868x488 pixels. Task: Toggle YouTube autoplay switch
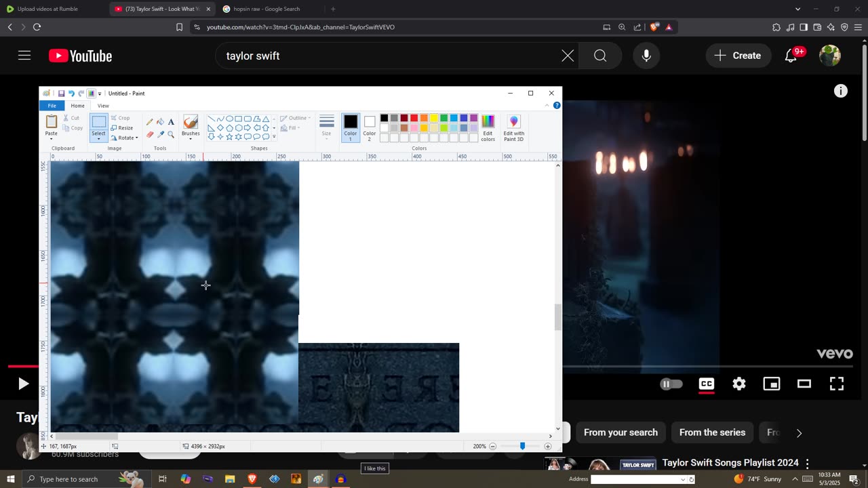671,384
